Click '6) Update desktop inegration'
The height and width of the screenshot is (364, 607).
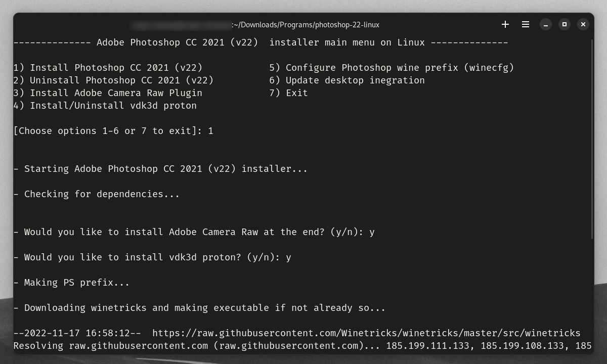pos(348,80)
